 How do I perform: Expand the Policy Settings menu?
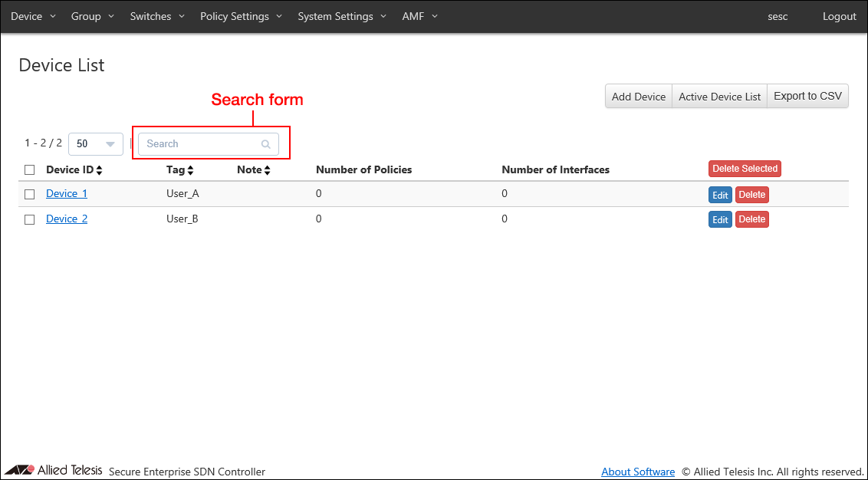tap(241, 16)
